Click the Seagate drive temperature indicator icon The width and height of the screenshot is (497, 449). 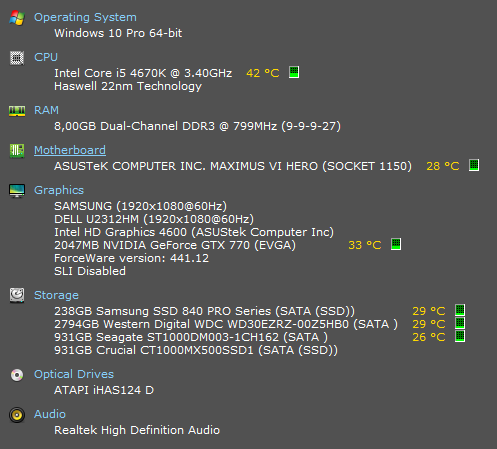coord(460,336)
